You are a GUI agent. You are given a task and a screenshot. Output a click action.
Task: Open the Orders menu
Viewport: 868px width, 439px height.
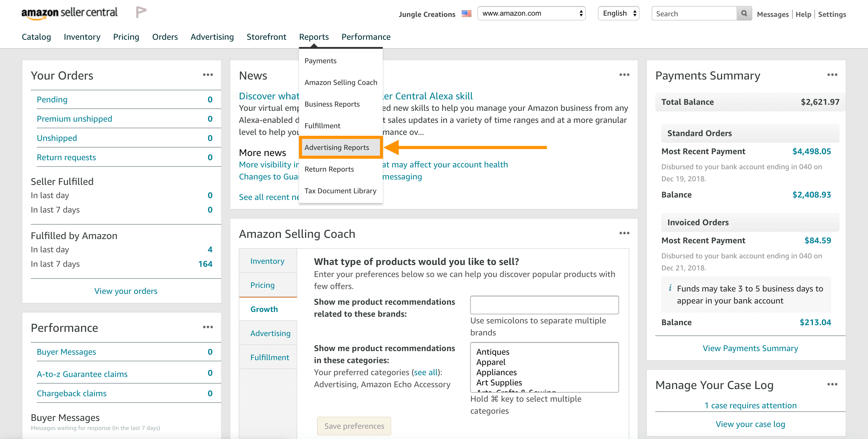[165, 37]
